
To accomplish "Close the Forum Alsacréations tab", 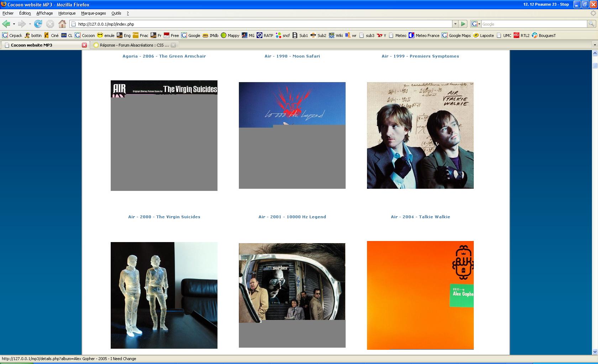I will tap(173, 45).
